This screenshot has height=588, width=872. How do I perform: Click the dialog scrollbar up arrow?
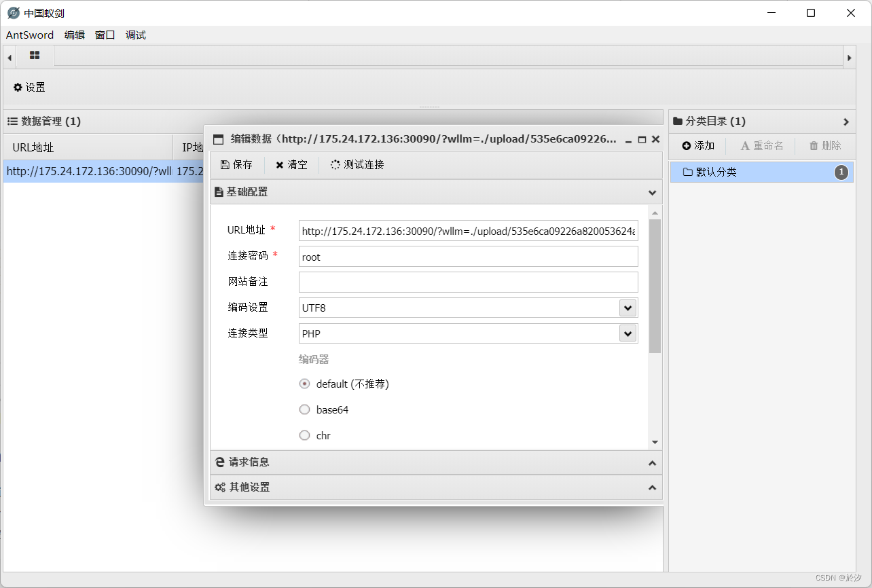coord(655,213)
